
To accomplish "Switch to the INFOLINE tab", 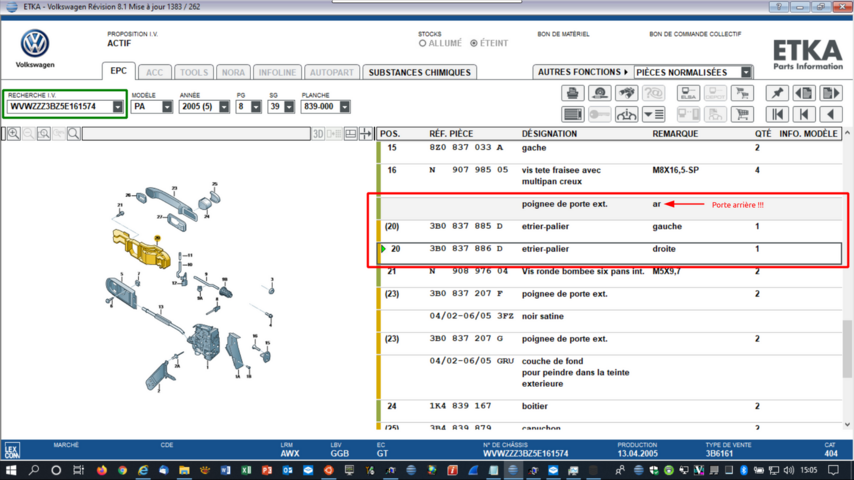I will pyautogui.click(x=277, y=72).
